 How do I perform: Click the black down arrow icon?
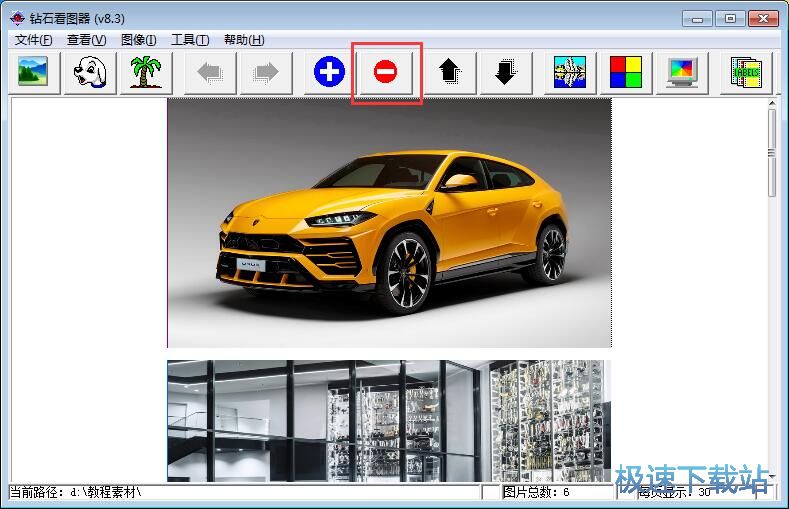505,72
